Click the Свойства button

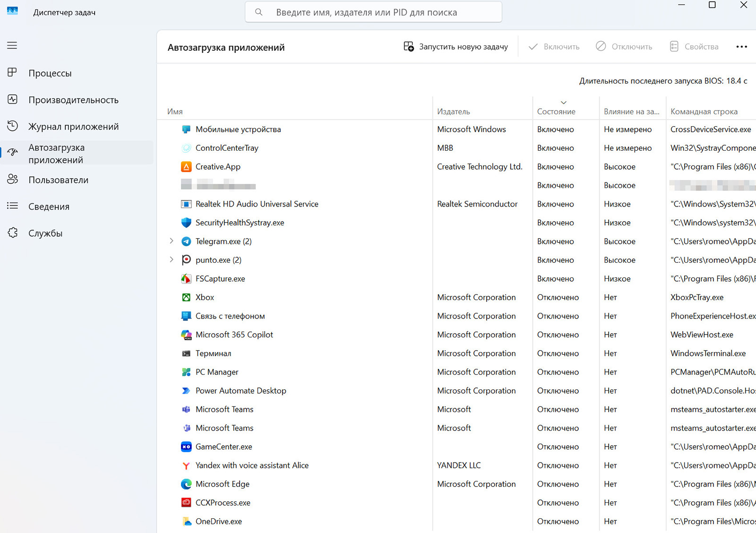click(x=694, y=47)
